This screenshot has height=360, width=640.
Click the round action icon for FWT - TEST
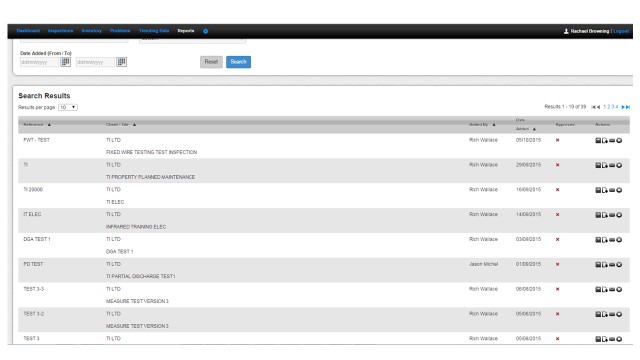pyautogui.click(x=619, y=140)
